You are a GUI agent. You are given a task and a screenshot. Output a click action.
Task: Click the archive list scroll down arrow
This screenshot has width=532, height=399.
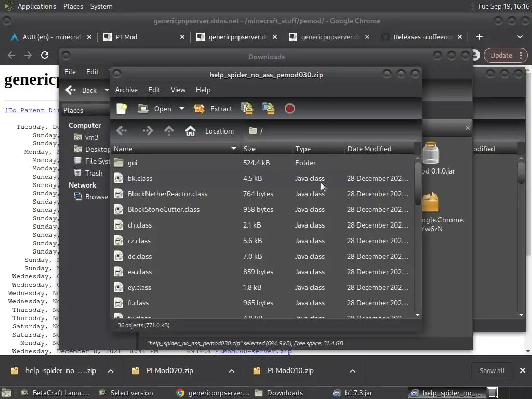(x=418, y=315)
